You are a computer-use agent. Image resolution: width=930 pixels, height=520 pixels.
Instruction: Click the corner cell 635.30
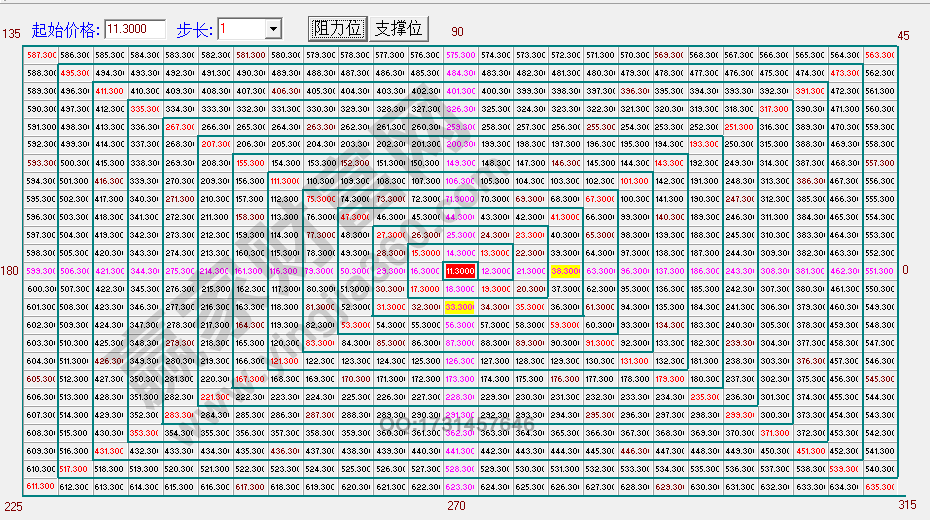880,487
